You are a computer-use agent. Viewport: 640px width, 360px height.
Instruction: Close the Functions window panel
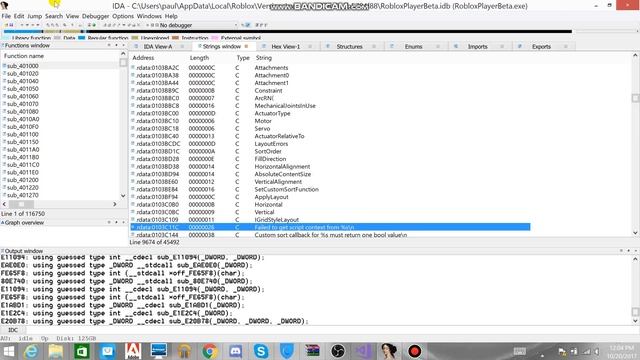pyautogui.click(x=124, y=45)
